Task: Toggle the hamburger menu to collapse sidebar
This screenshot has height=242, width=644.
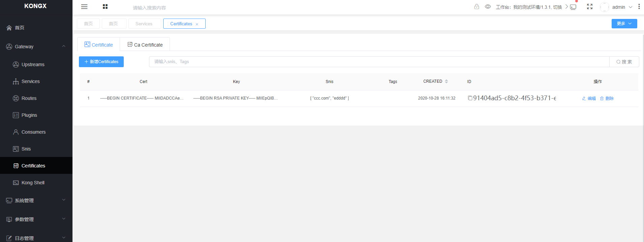Action: (84, 7)
